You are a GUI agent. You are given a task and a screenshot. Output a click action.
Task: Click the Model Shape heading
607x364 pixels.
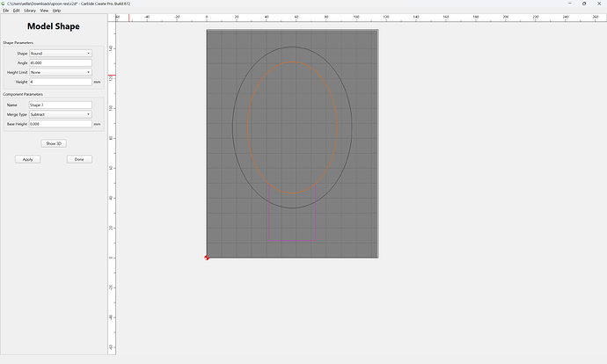[54, 26]
